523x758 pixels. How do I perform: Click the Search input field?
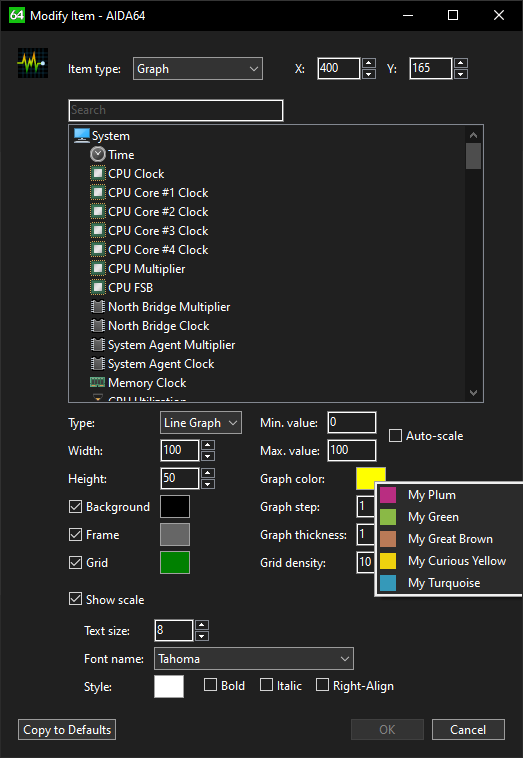coord(176,110)
